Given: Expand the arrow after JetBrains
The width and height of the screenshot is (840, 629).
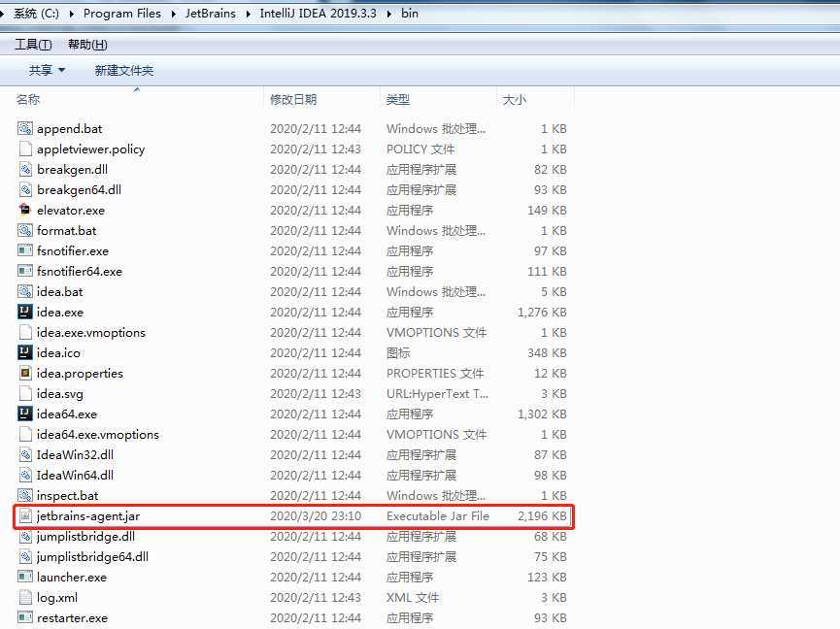Looking at the screenshot, I should point(248,14).
